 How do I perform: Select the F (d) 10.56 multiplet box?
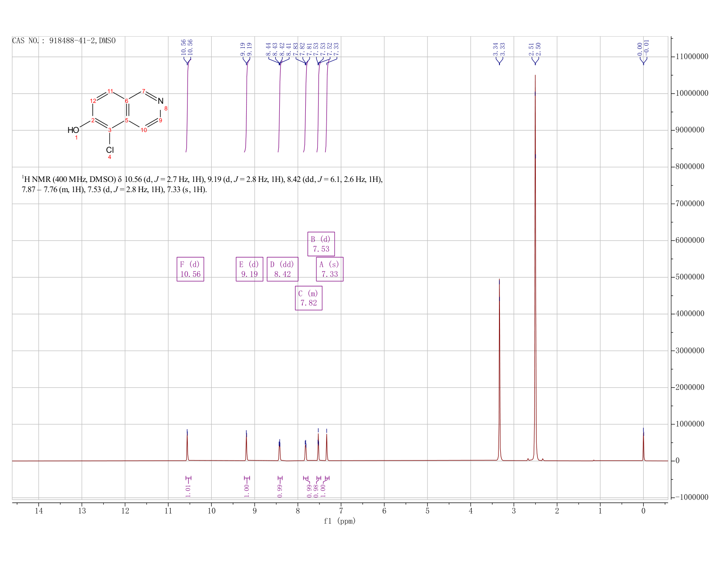(190, 269)
